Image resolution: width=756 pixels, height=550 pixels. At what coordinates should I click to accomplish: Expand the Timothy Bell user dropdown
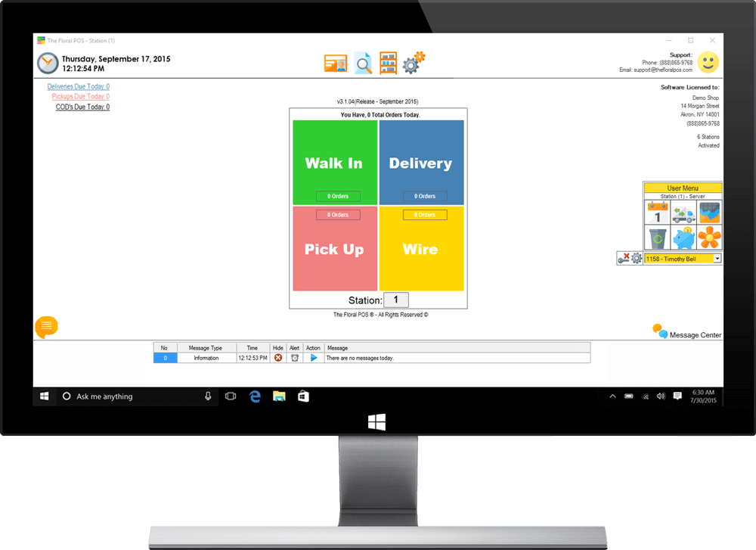click(717, 259)
